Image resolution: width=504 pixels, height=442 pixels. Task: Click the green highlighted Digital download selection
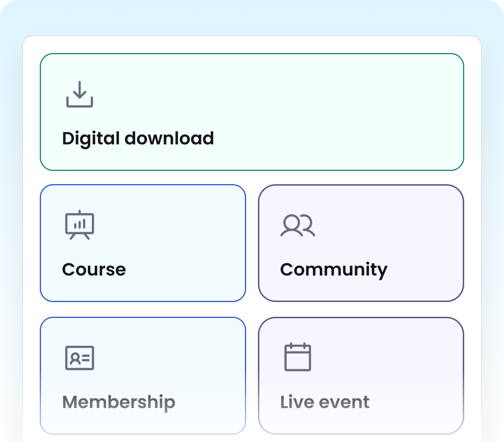click(x=252, y=112)
